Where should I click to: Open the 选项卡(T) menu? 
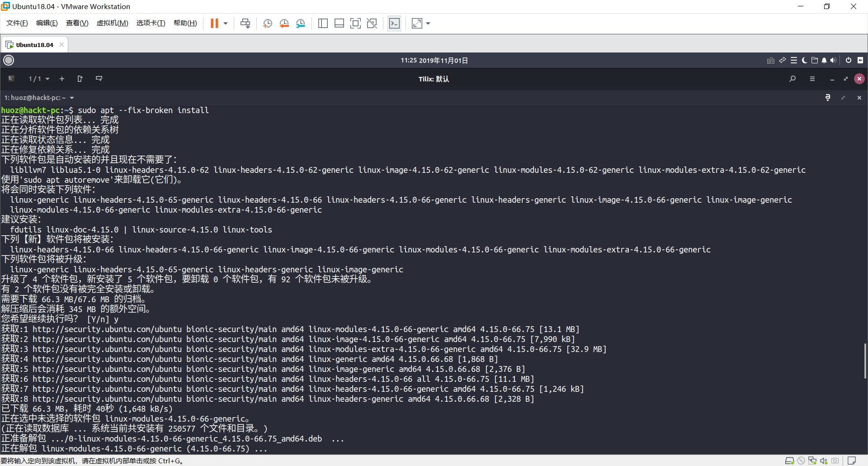(x=151, y=23)
